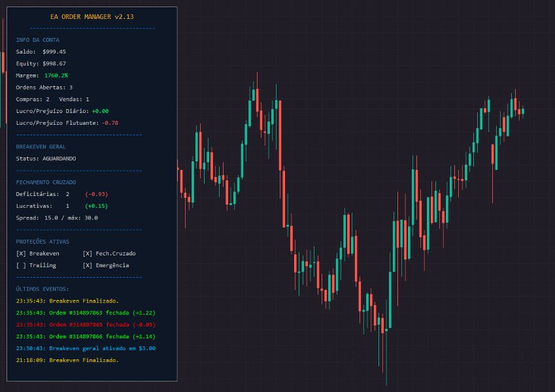The height and width of the screenshot is (392, 555).
Task: Enable the Trailing protection checkbox
Action: pyautogui.click(x=20, y=265)
